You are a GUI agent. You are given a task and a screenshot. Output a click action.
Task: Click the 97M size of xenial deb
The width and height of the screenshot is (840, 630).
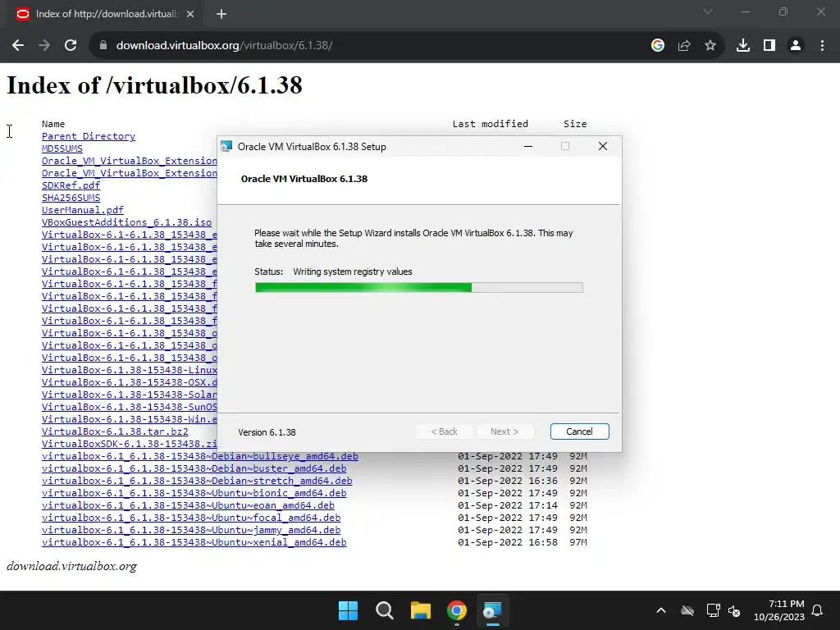click(x=578, y=542)
